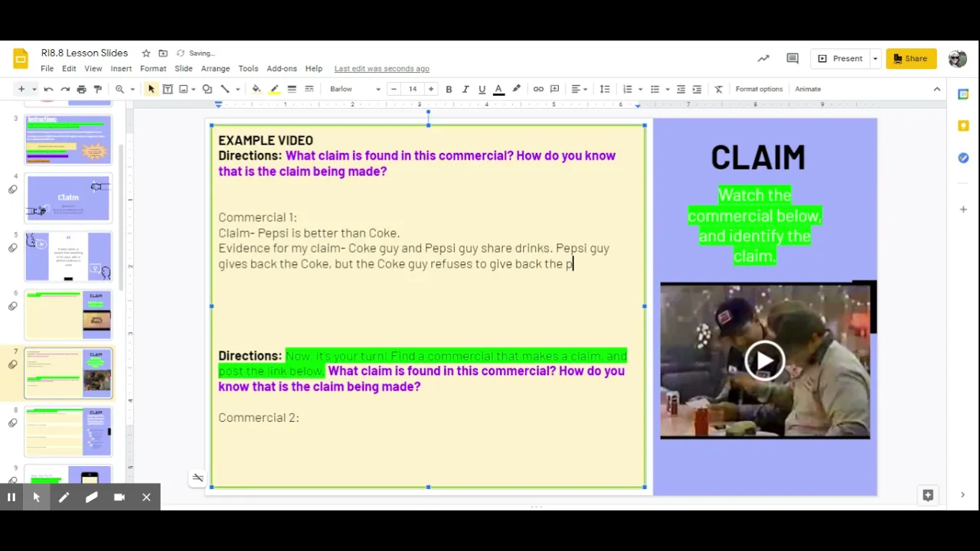Open the Present options dropdown arrow

coord(875,59)
